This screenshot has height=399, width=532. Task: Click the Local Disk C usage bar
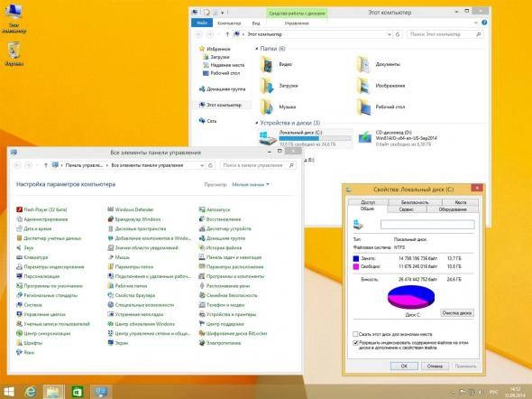click(315, 138)
